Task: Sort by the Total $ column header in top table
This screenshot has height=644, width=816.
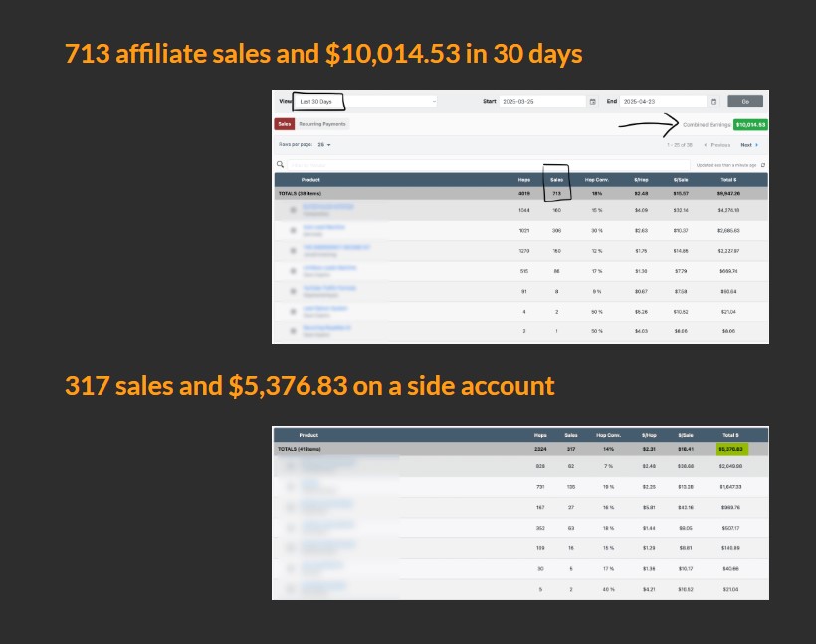Action: click(x=729, y=179)
